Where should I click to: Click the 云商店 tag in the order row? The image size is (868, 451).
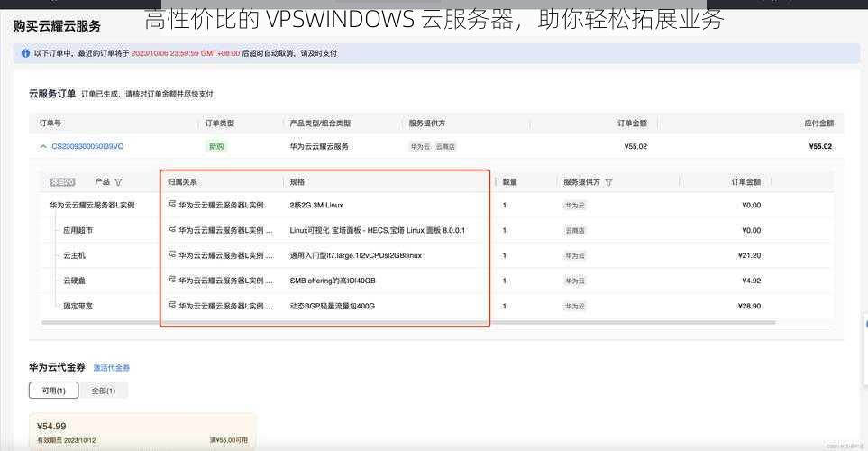tap(445, 147)
